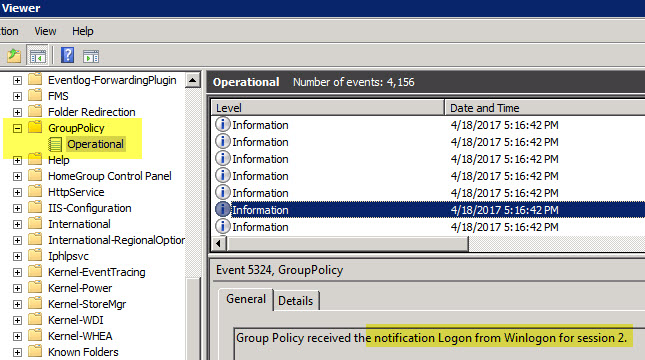Screen dimensions: 645x360
Task: Expand the Kernel-StoreMgr node
Action: coord(17,304)
